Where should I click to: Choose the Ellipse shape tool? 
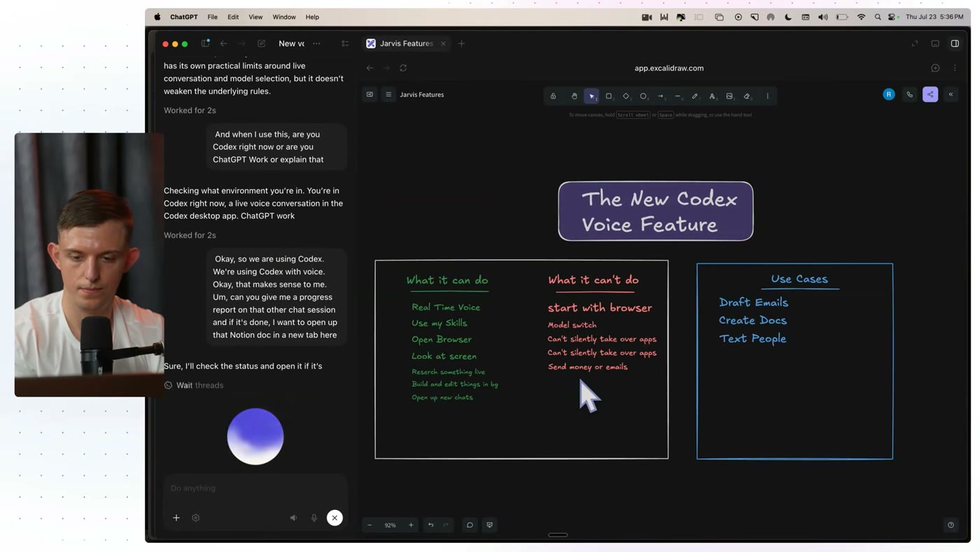(643, 96)
